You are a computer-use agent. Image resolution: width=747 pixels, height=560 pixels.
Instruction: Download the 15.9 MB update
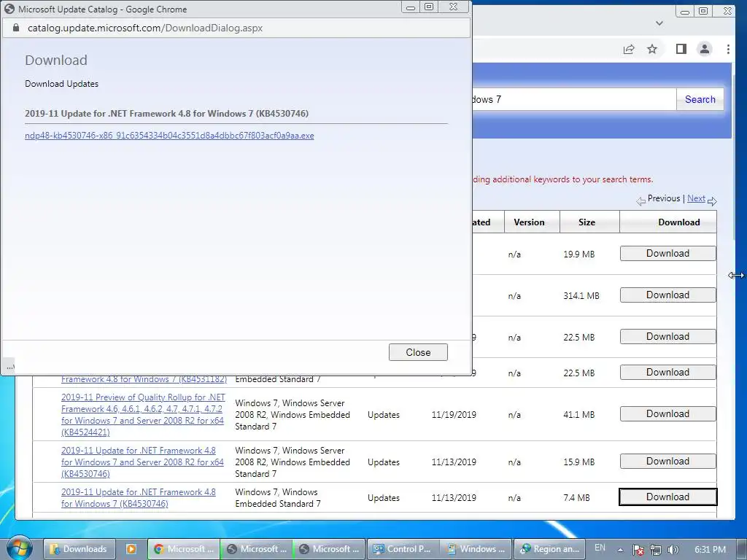[x=667, y=462]
